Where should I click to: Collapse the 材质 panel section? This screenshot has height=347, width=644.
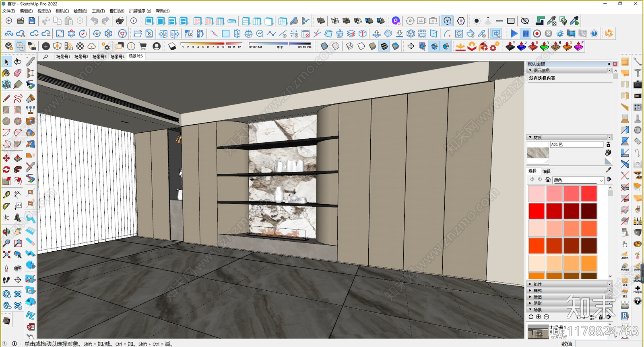point(530,138)
